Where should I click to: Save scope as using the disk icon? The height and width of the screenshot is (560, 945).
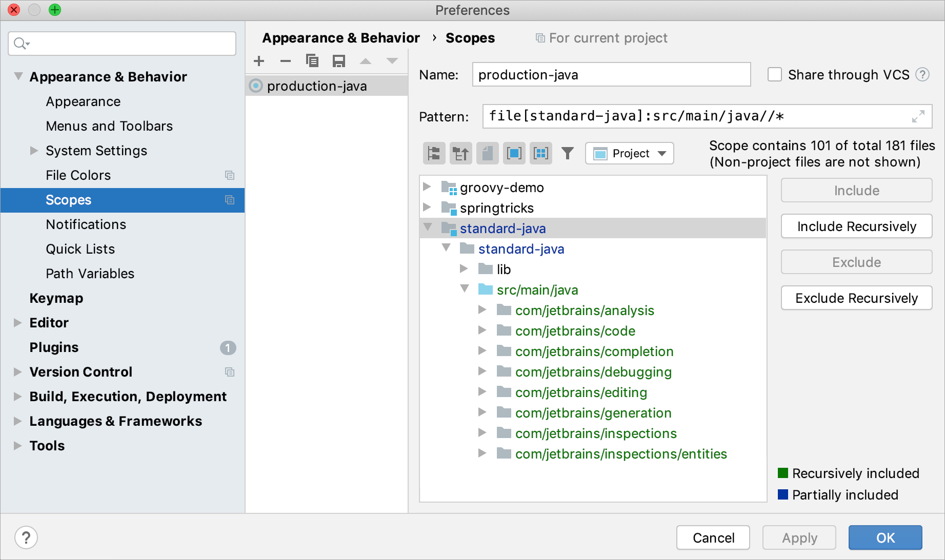point(339,61)
